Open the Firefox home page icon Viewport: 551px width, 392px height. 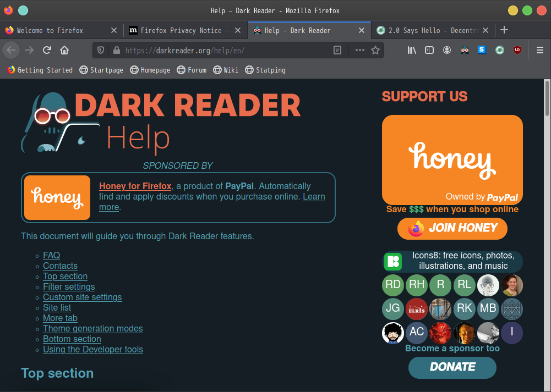[x=64, y=50]
